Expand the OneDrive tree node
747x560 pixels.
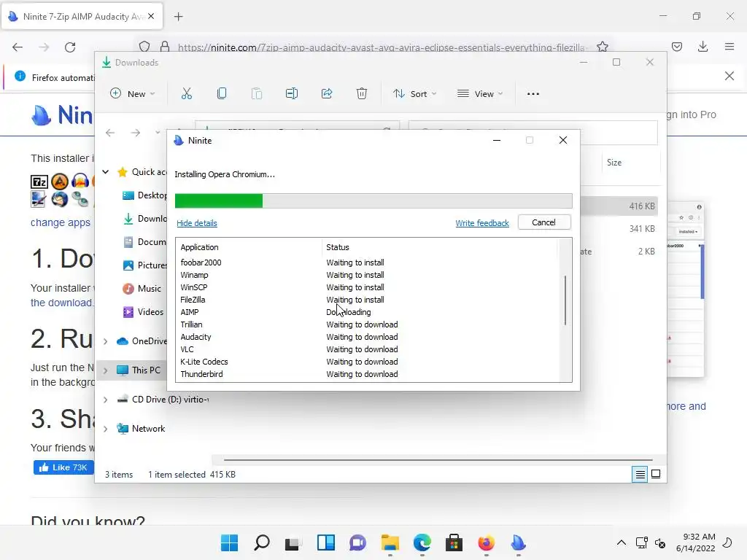[x=105, y=341]
